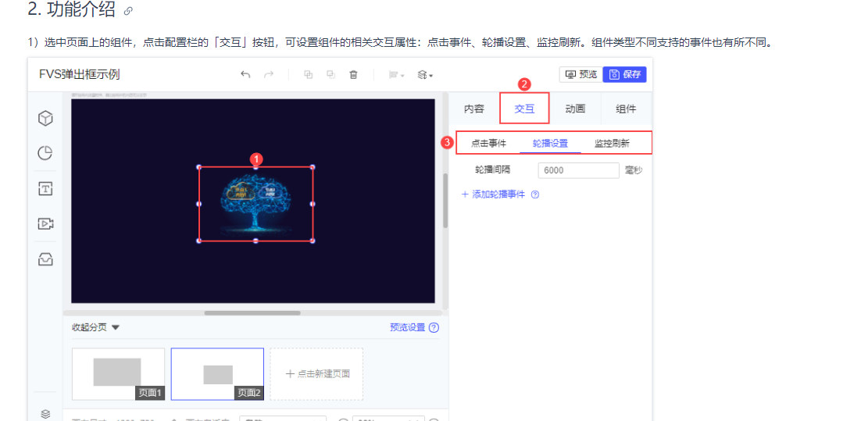Switch to the 组件 tab
The width and height of the screenshot is (868, 421).
[x=626, y=109]
